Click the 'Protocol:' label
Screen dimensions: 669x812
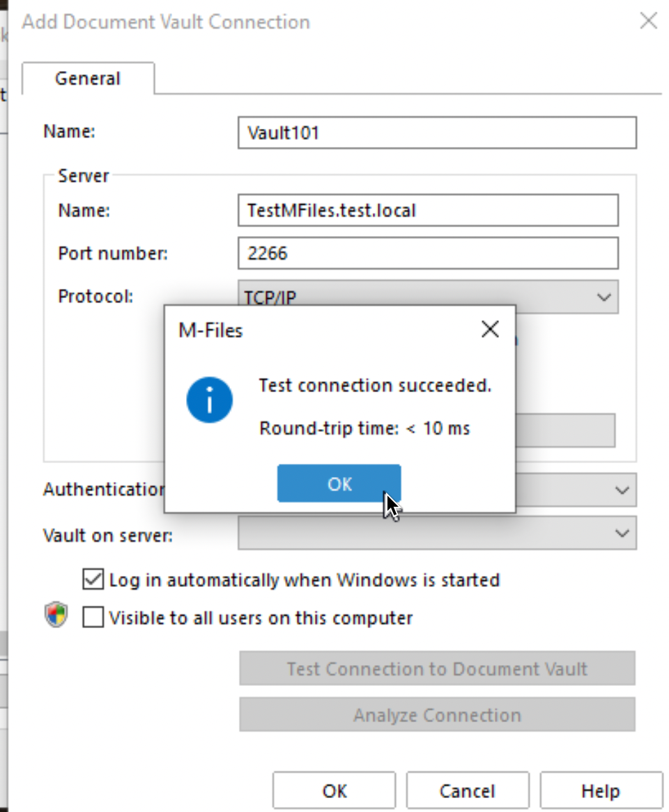96,296
